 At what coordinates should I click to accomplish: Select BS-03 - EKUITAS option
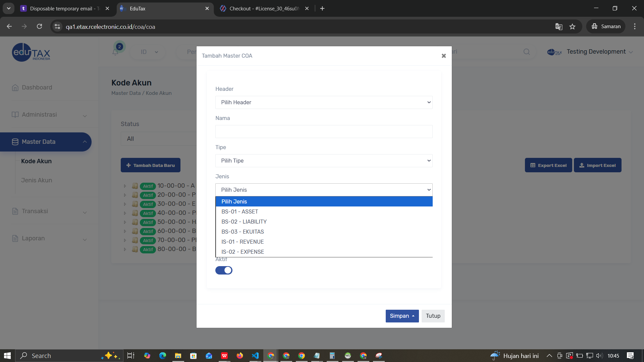coord(243,232)
